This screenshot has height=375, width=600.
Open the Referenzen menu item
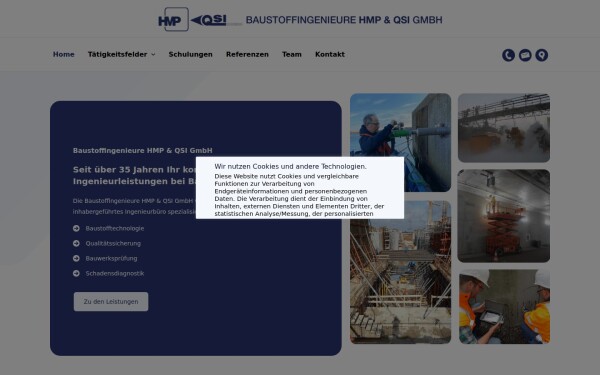point(247,54)
